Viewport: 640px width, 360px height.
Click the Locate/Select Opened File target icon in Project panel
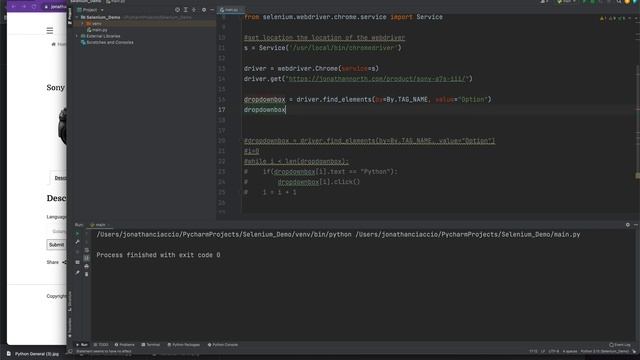177,10
